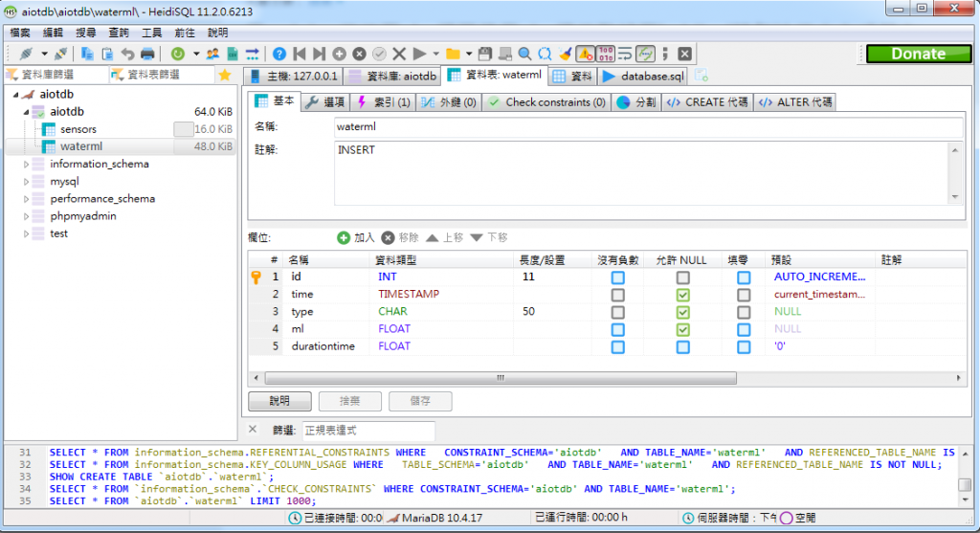
Task: Click the export CSV file icon
Action: click(232, 54)
